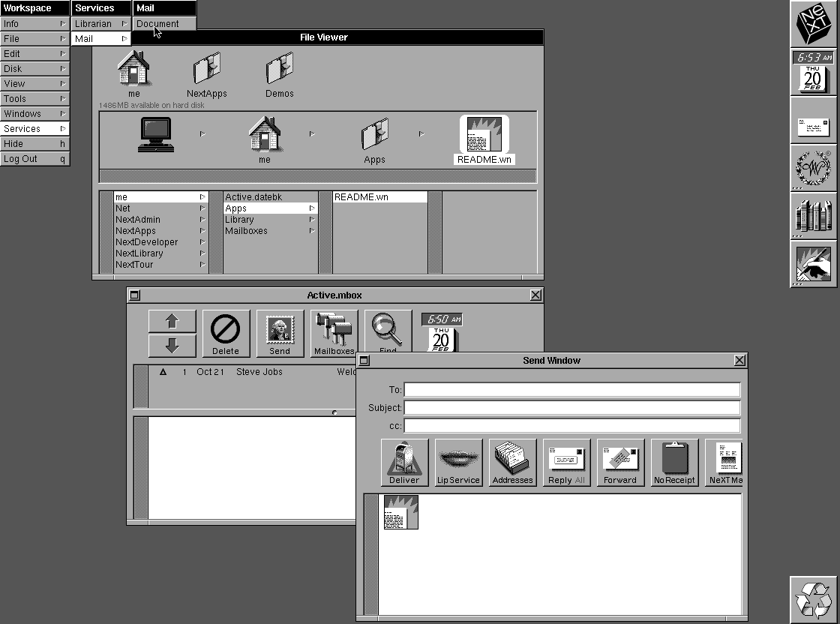Select Active.datebk in the browser
This screenshot has width=840, height=624.
coord(271,197)
